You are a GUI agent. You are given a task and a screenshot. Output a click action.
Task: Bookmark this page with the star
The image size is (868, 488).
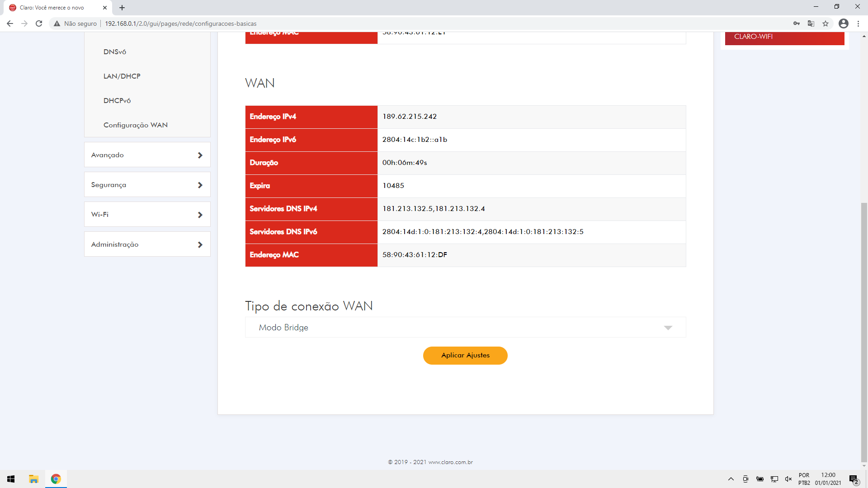coord(826,23)
